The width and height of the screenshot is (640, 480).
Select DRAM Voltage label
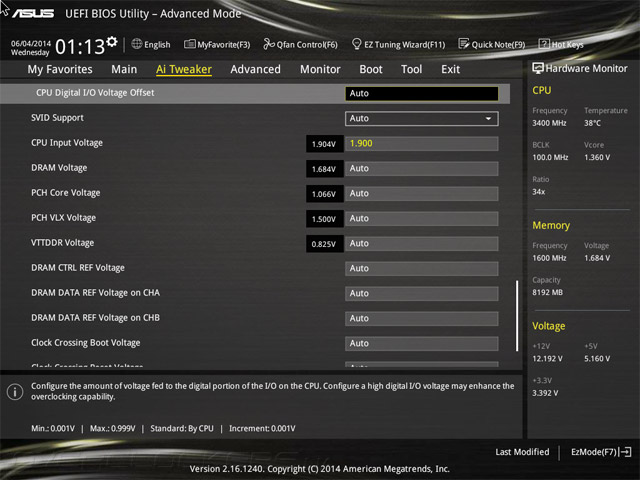pos(59,168)
